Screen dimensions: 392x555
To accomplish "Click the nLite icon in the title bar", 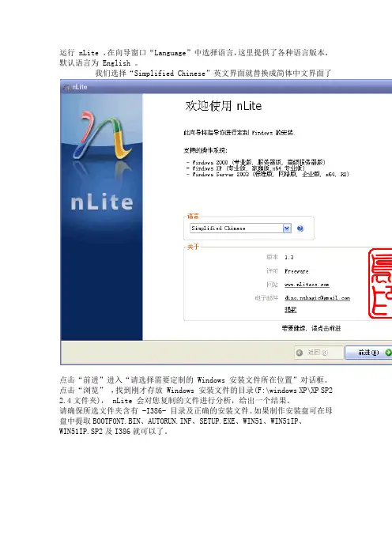I will pyautogui.click(x=66, y=87).
